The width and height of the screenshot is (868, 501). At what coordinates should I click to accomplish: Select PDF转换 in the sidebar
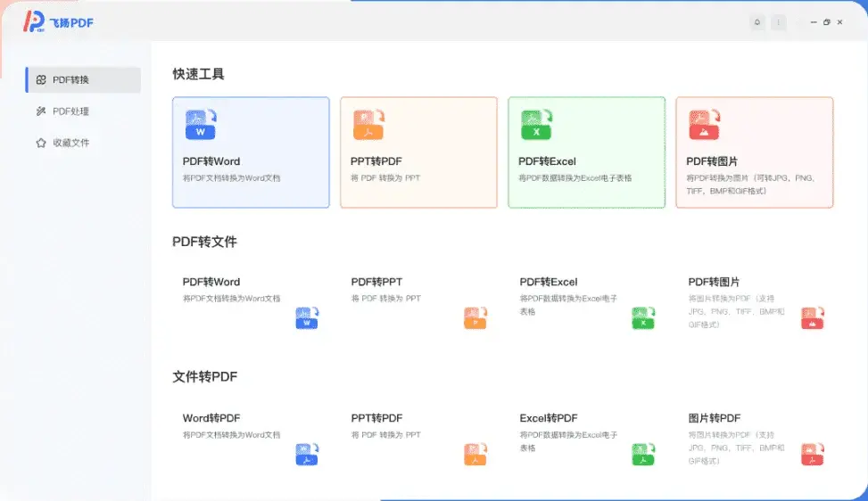(83, 79)
